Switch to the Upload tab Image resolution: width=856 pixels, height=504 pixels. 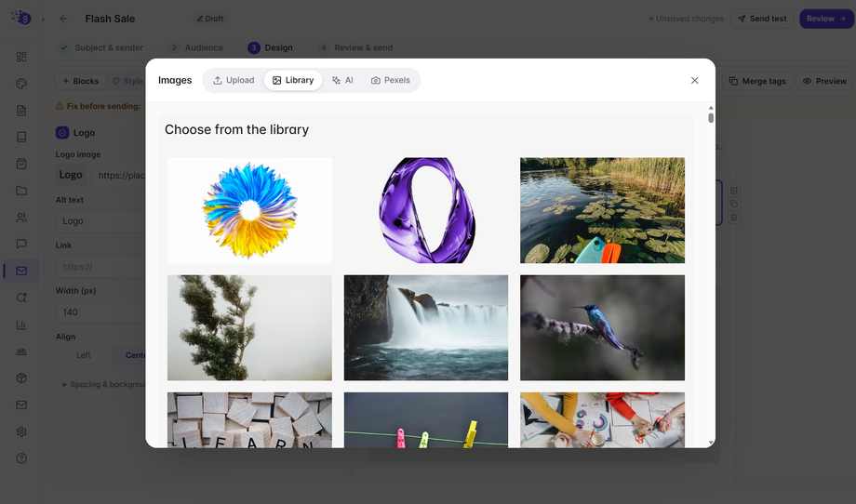click(234, 80)
